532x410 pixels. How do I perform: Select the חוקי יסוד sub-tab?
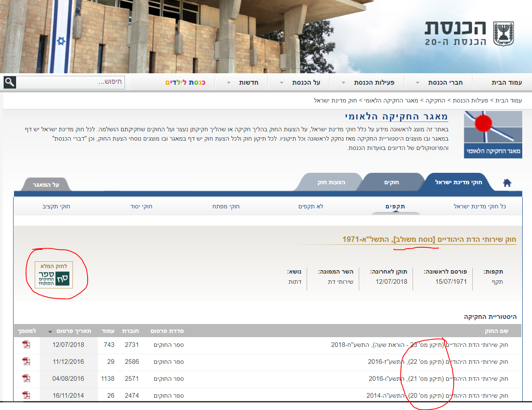pyautogui.click(x=141, y=206)
